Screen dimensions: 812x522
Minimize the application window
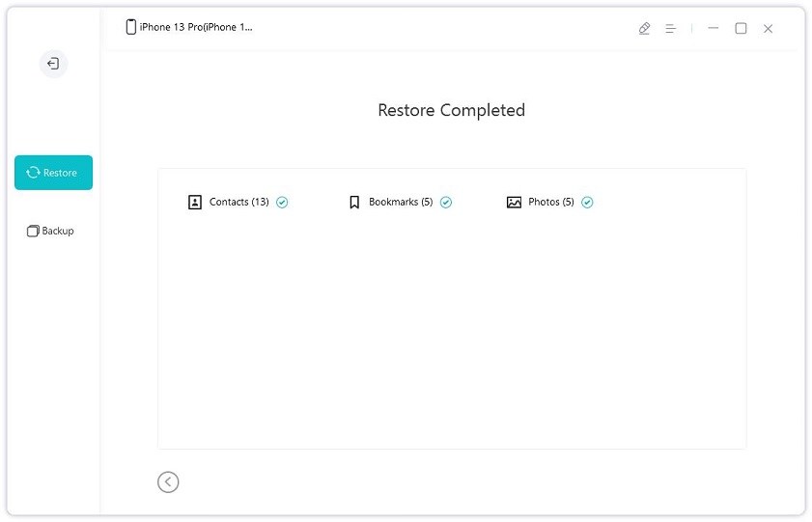coord(714,28)
